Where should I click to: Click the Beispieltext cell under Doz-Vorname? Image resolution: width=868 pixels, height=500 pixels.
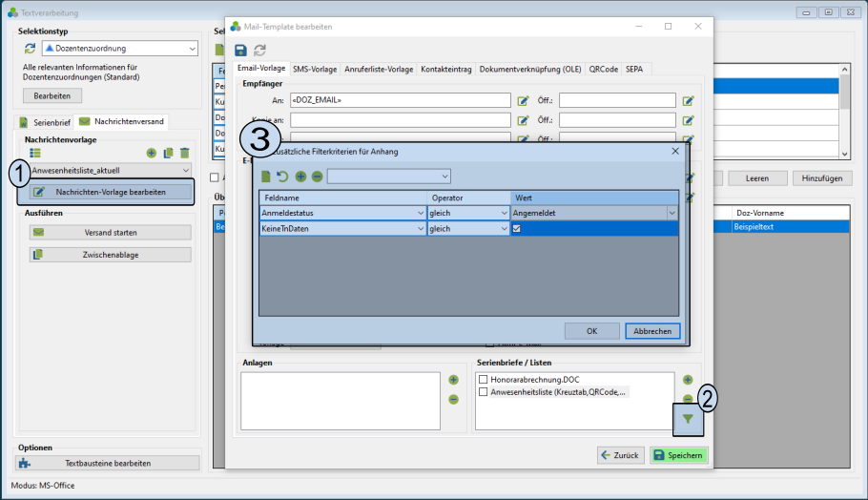[x=790, y=227]
